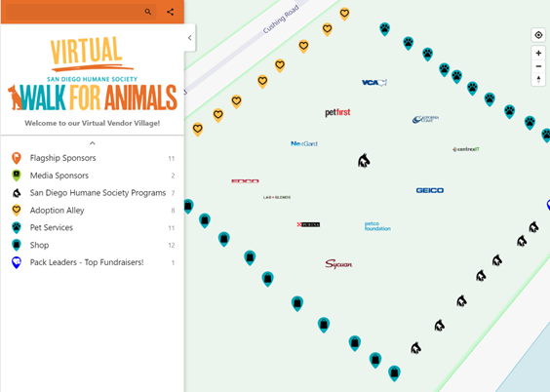Select Pet Services category
The width and height of the screenshot is (550, 392).
pyautogui.click(x=93, y=227)
